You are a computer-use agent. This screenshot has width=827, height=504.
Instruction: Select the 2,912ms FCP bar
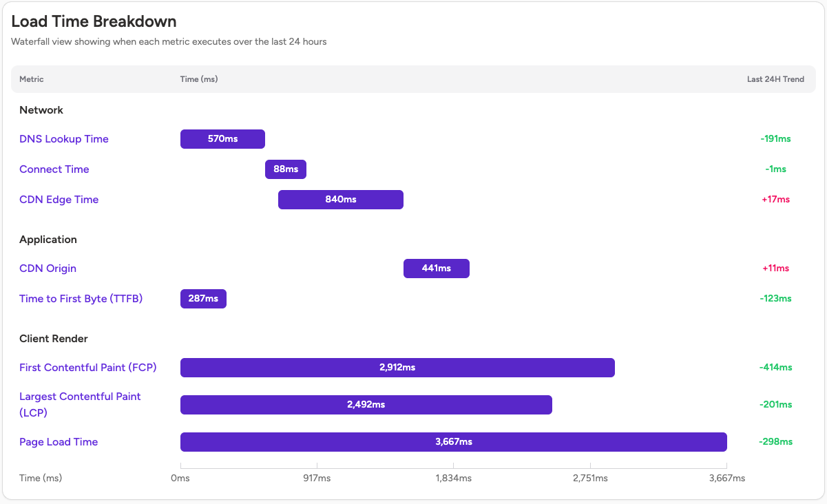coord(397,368)
